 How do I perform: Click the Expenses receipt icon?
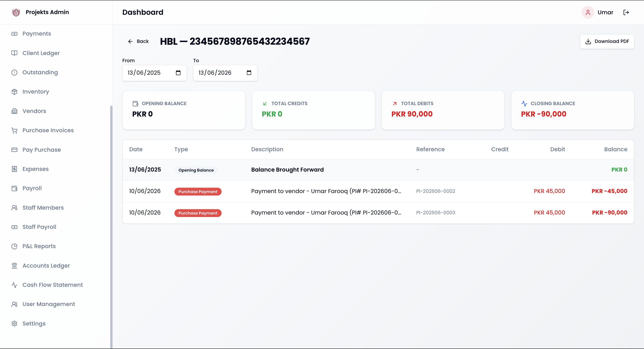(x=15, y=169)
